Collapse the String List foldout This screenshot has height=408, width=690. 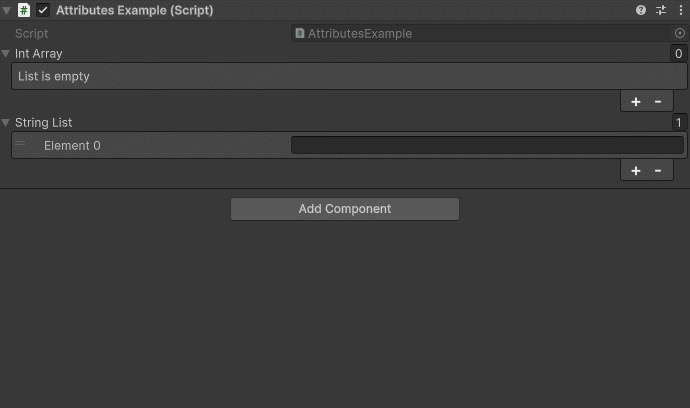6,122
